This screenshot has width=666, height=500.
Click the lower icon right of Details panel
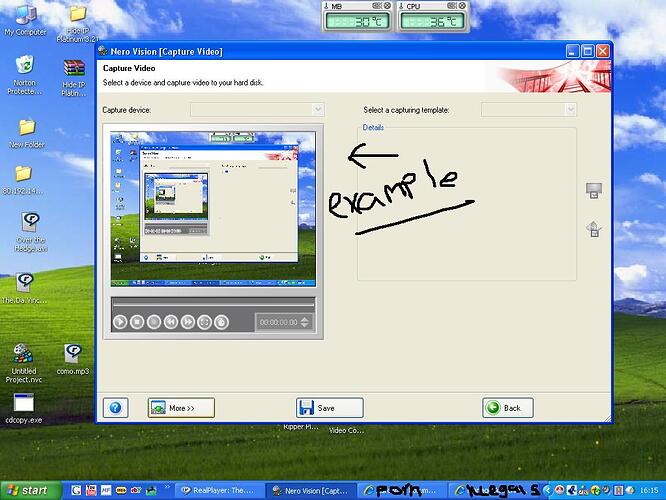tap(594, 229)
